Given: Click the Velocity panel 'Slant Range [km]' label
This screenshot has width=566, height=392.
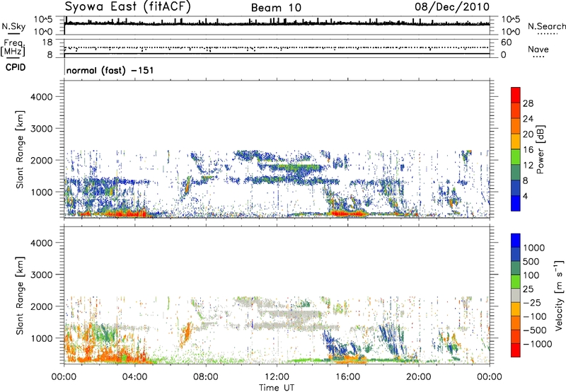Looking at the screenshot, I should pyautogui.click(x=20, y=295).
